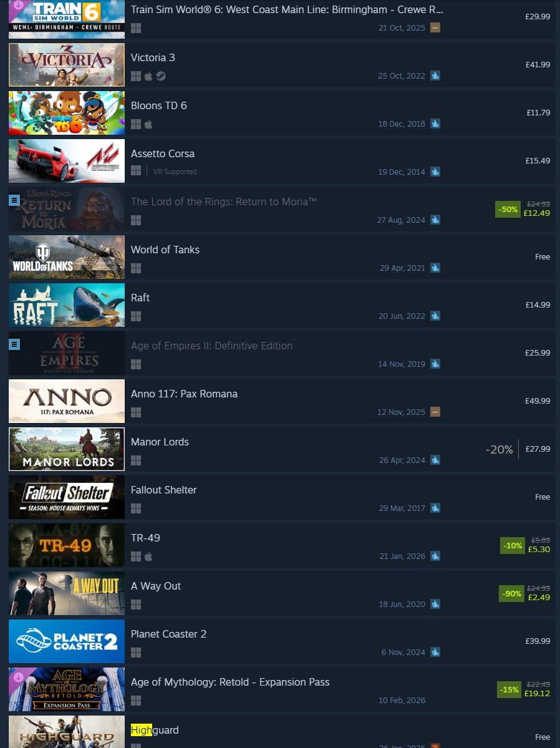The width and height of the screenshot is (560, 748).
Task: Click the VR Supported label under Assetto Corsa
Action: [x=175, y=172]
